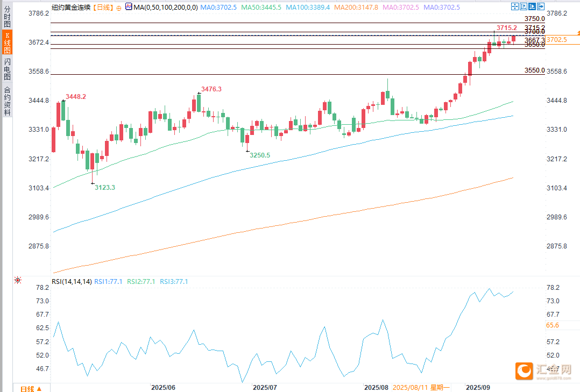The height and width of the screenshot is (392, 580).
Task: Click the 3123.3 low price label
Action: (105, 188)
